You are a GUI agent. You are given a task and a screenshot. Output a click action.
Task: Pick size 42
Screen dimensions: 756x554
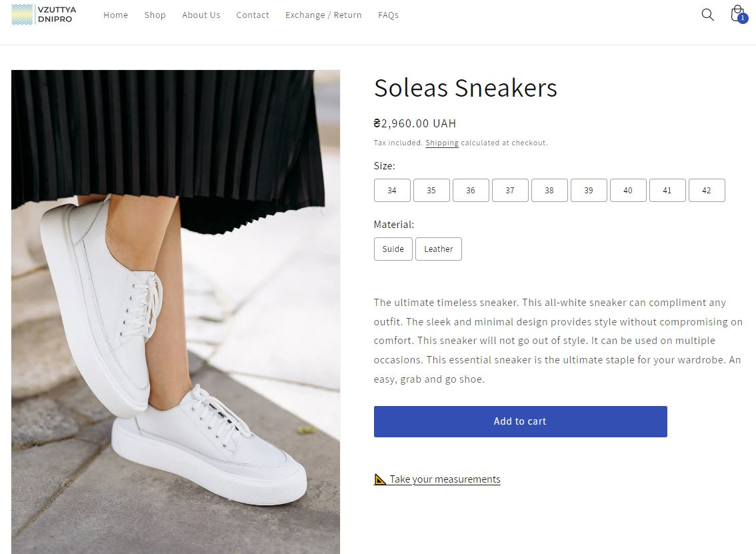coord(707,191)
